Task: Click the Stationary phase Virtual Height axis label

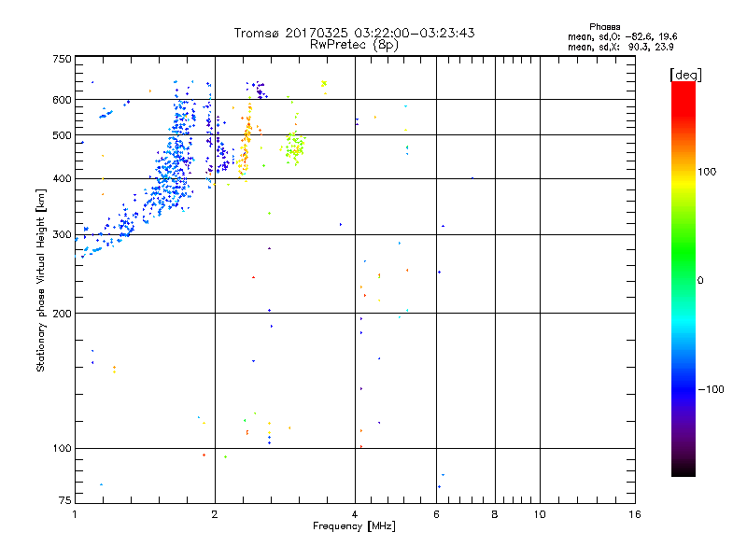Action: pyautogui.click(x=41, y=281)
